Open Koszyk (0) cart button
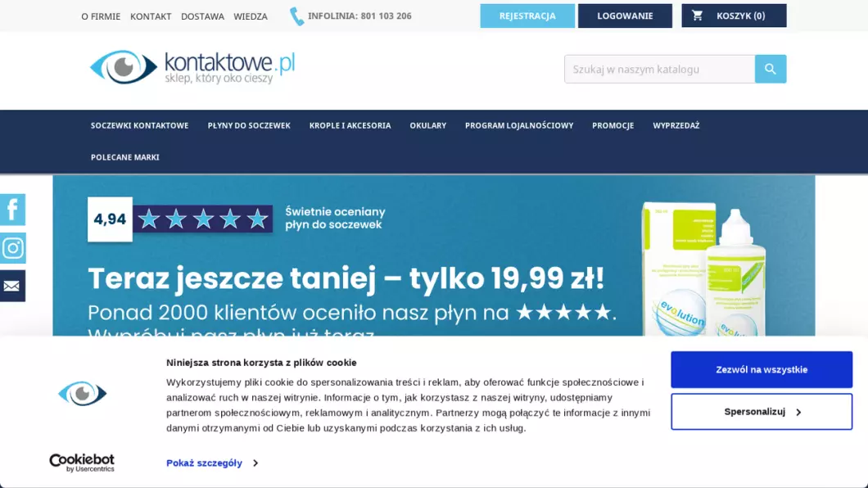Image resolution: width=868 pixels, height=488 pixels. [734, 16]
